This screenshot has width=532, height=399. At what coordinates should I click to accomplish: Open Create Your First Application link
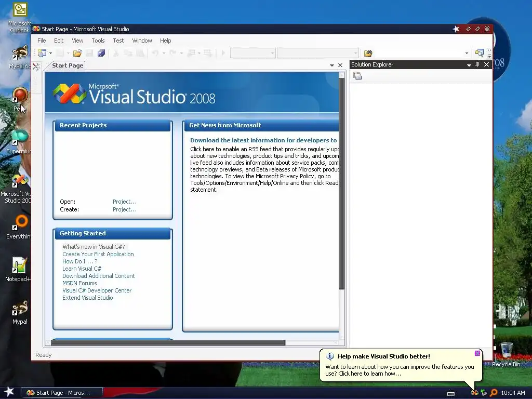[x=98, y=254]
